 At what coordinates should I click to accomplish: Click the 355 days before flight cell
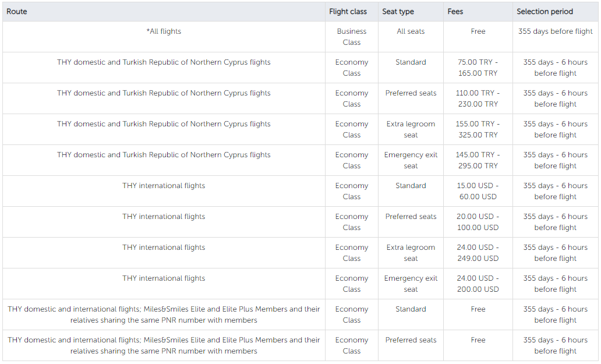click(555, 31)
